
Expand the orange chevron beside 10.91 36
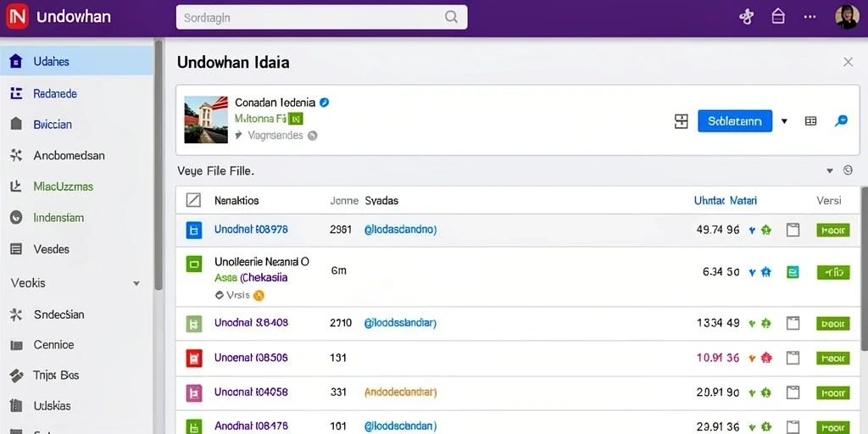click(752, 359)
